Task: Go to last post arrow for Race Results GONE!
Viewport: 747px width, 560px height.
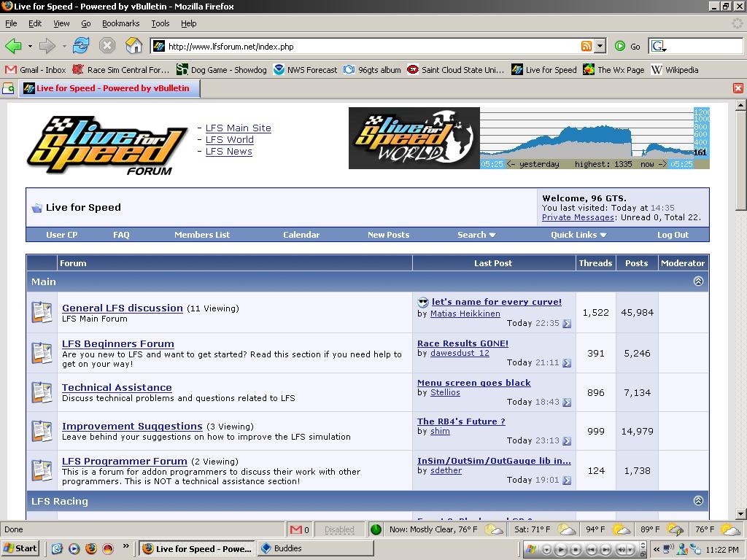Action: pyautogui.click(x=567, y=363)
